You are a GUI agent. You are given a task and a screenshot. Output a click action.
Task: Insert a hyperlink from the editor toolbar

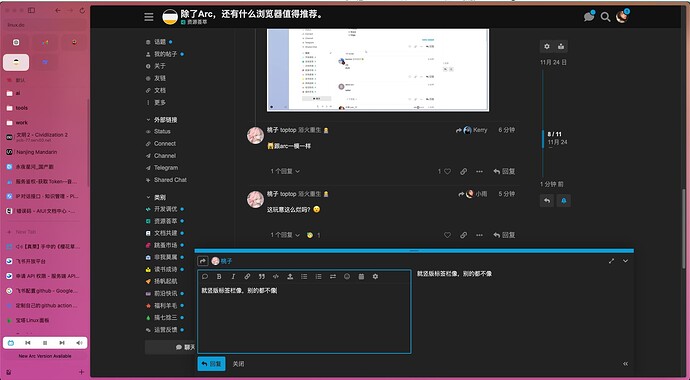(x=247, y=277)
